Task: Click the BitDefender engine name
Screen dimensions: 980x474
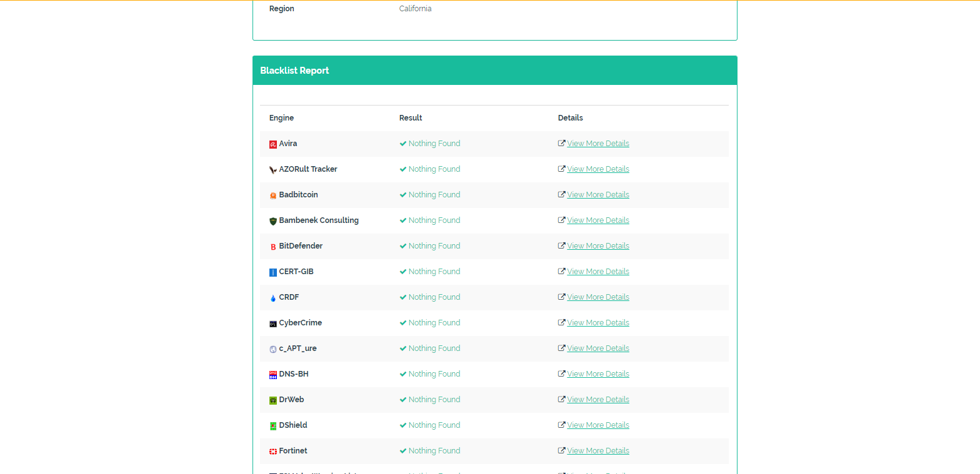Action: (x=301, y=246)
